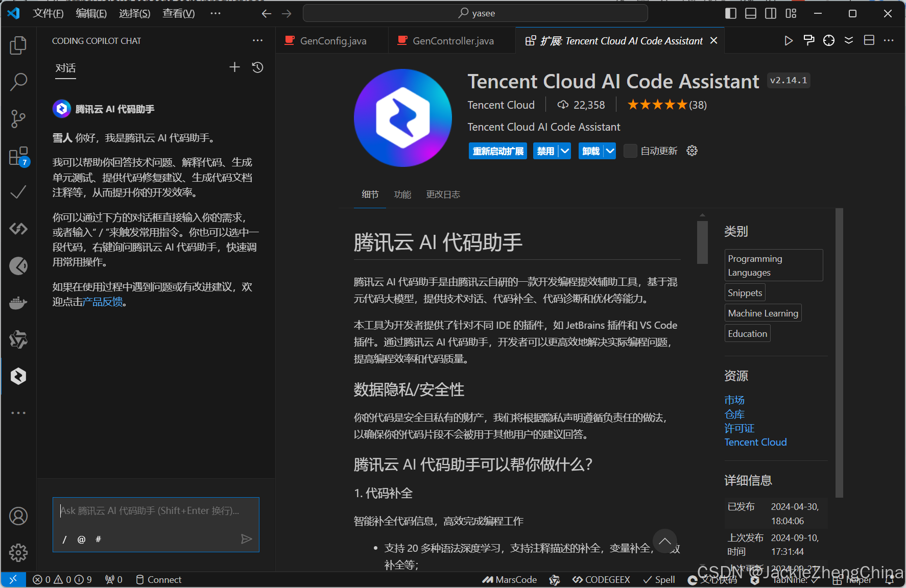Click the yasee command center search box

tap(475, 13)
